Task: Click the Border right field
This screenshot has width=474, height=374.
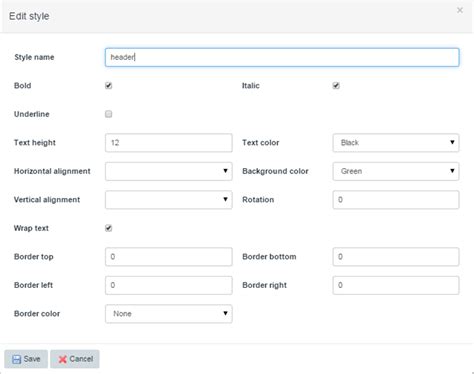Action: coord(396,285)
